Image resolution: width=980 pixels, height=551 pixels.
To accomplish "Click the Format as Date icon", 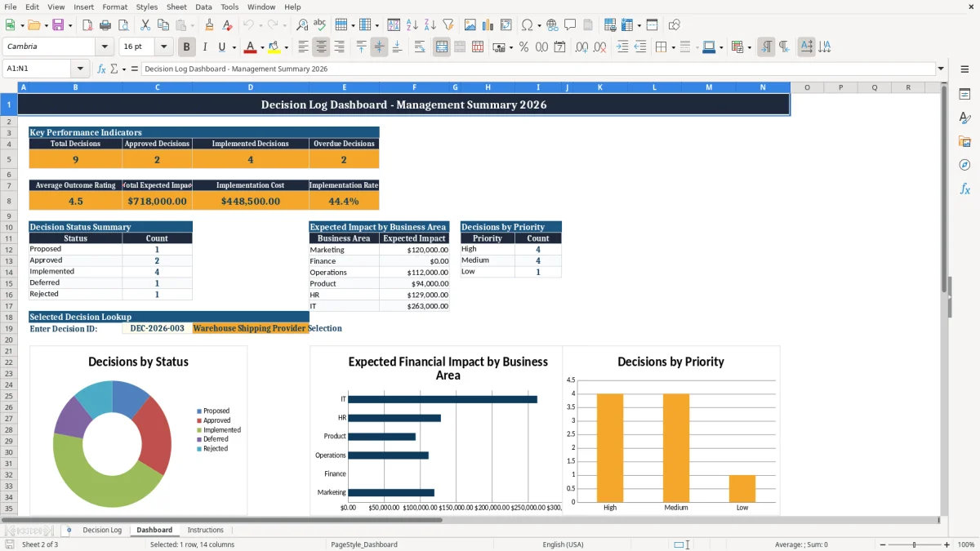I will click(x=559, y=47).
